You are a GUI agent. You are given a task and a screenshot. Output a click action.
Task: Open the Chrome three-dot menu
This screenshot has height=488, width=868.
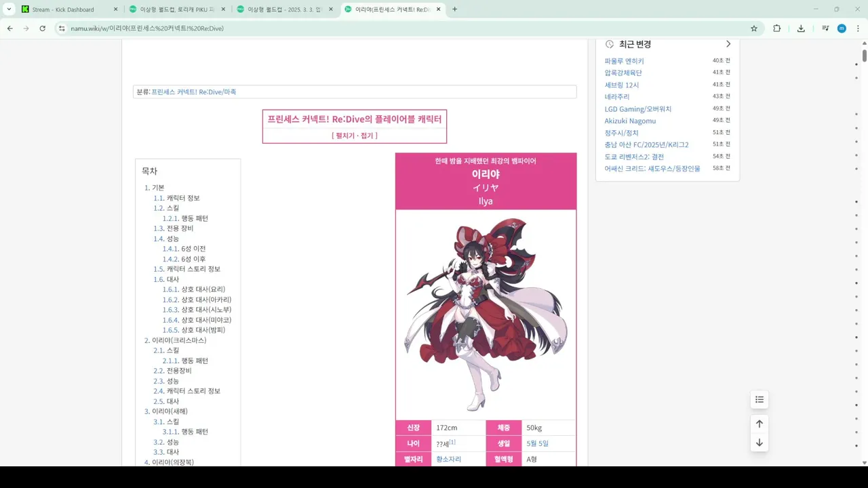[858, 28]
